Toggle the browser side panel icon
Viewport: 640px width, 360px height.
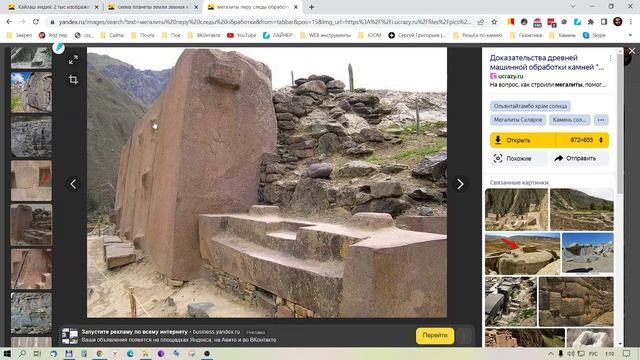[604, 22]
